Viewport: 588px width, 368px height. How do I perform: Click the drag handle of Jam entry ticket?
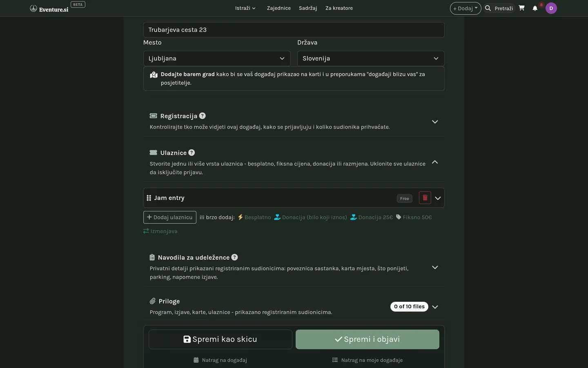point(149,198)
